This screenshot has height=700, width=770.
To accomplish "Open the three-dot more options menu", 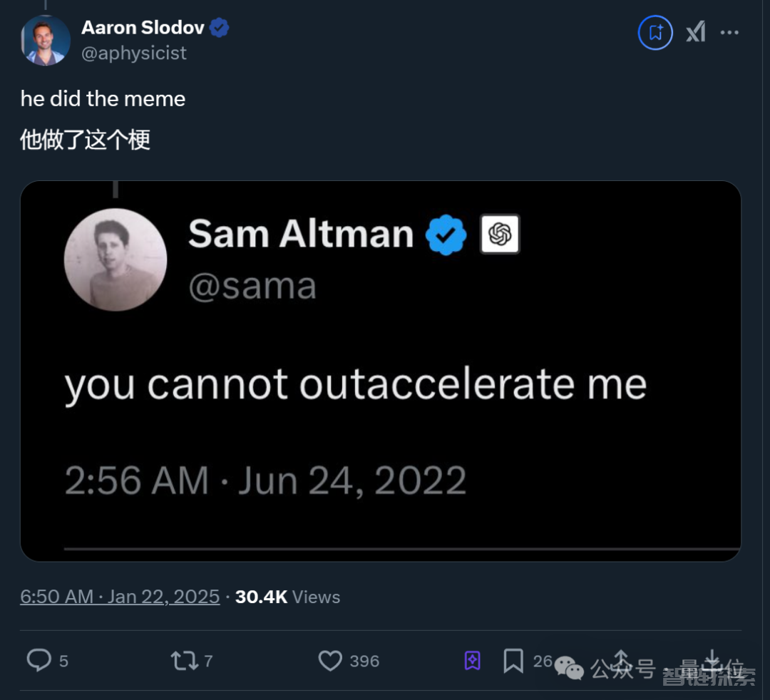I will (729, 33).
